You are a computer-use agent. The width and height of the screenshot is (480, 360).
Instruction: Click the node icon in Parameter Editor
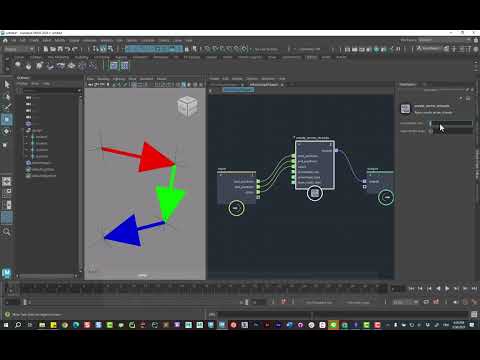point(405,109)
